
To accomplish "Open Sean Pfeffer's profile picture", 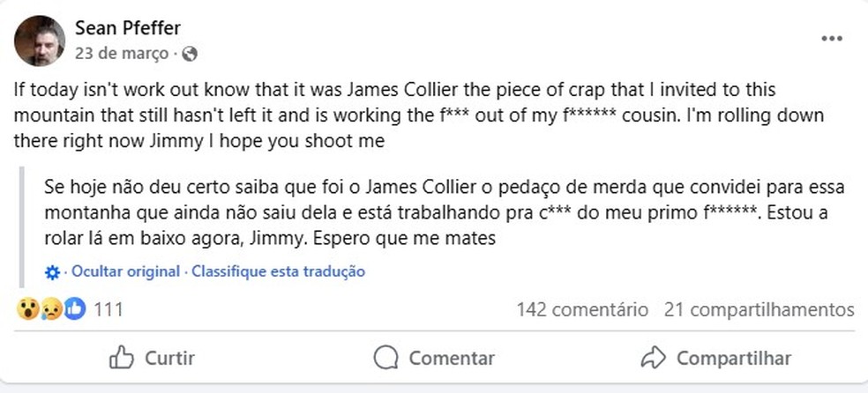I will tap(40, 41).
